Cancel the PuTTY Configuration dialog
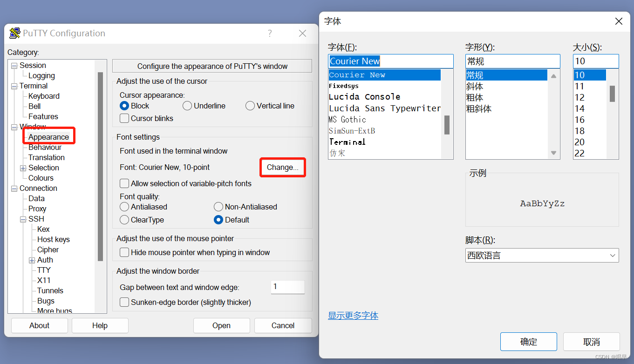 point(283,325)
